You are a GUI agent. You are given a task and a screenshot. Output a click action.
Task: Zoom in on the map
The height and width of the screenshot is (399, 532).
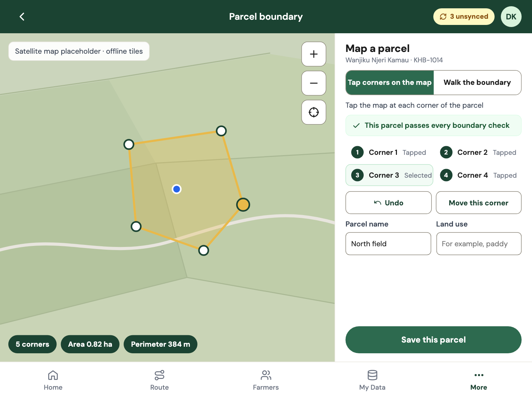314,54
